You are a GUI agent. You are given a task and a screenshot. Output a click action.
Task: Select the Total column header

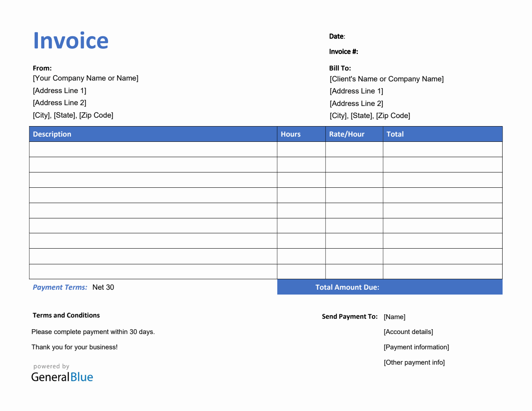pos(395,134)
